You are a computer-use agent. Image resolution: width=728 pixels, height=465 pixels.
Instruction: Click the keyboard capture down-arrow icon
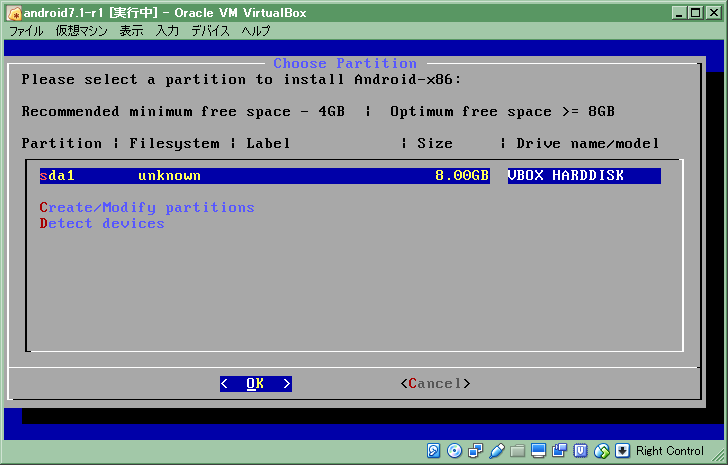623,451
